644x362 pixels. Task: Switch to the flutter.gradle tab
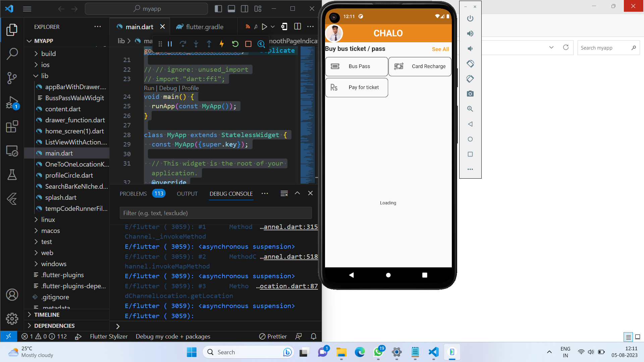(x=205, y=26)
